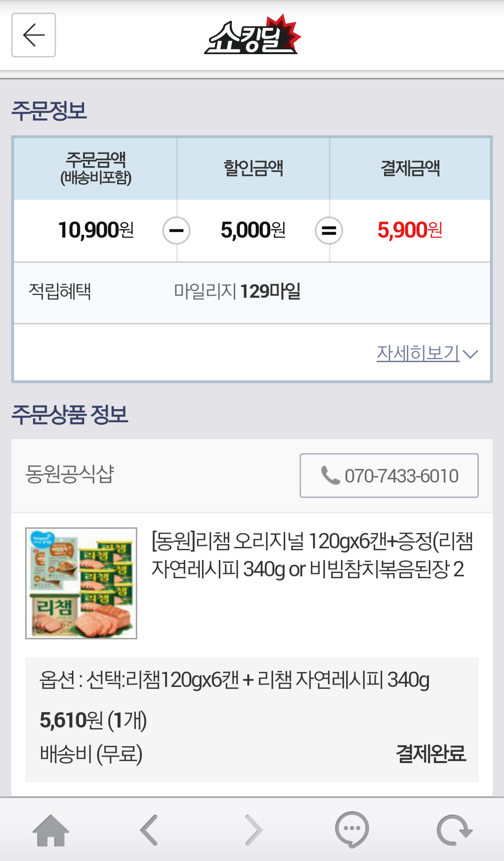Tap the minus circle icon
504x861 pixels.
[176, 231]
